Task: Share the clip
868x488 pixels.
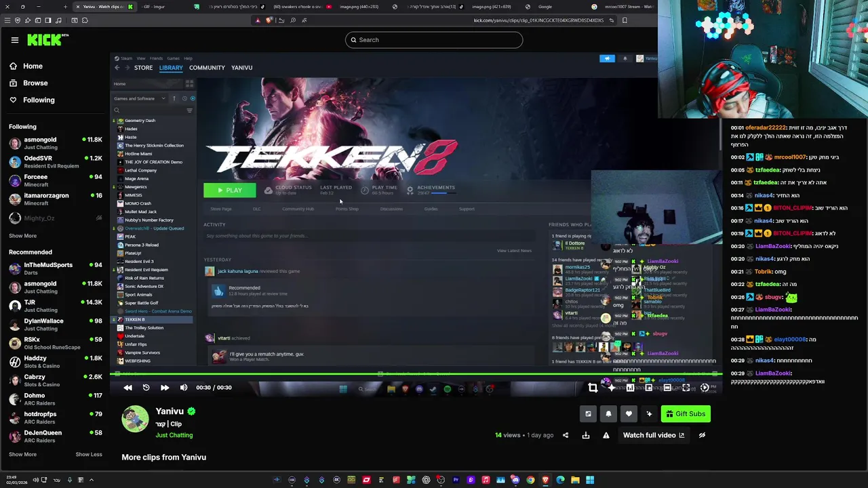Action: pyautogui.click(x=566, y=435)
